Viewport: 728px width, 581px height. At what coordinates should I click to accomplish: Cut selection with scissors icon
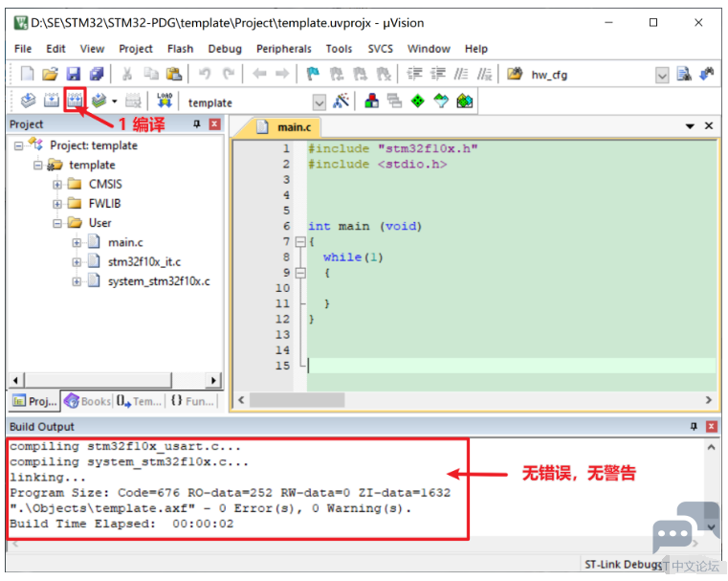(x=127, y=74)
